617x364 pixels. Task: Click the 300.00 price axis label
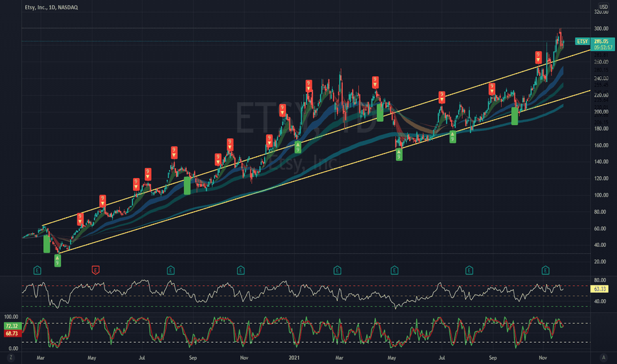(601, 28)
